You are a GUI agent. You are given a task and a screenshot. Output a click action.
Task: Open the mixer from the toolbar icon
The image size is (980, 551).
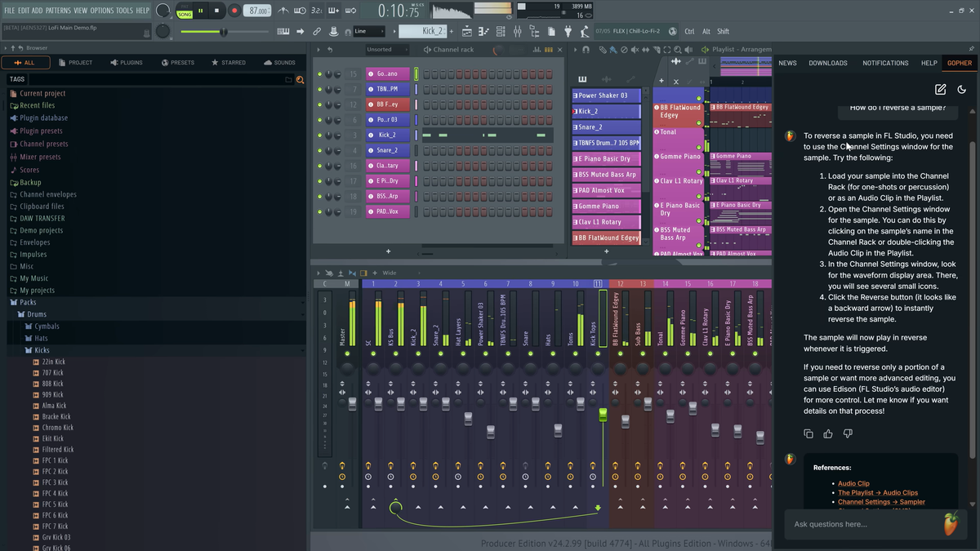tap(518, 31)
